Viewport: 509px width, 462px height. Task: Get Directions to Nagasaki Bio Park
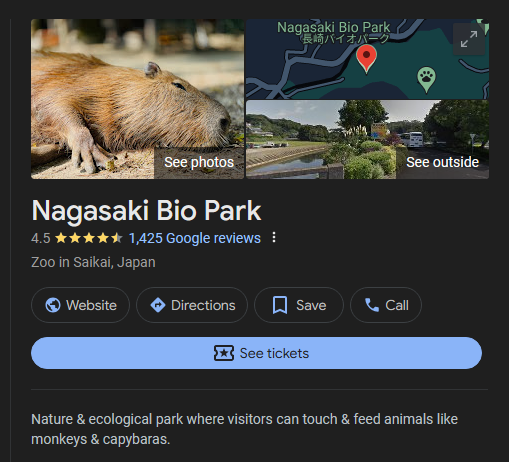tap(192, 305)
